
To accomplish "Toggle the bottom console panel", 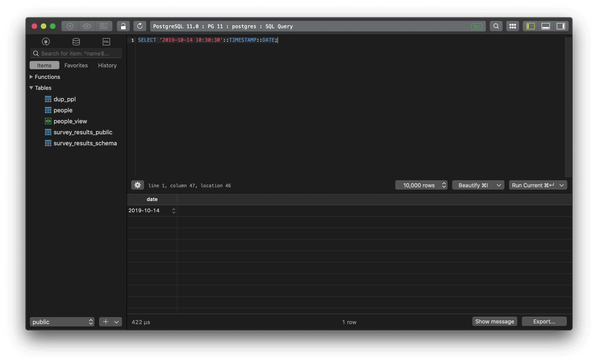I will [545, 26].
